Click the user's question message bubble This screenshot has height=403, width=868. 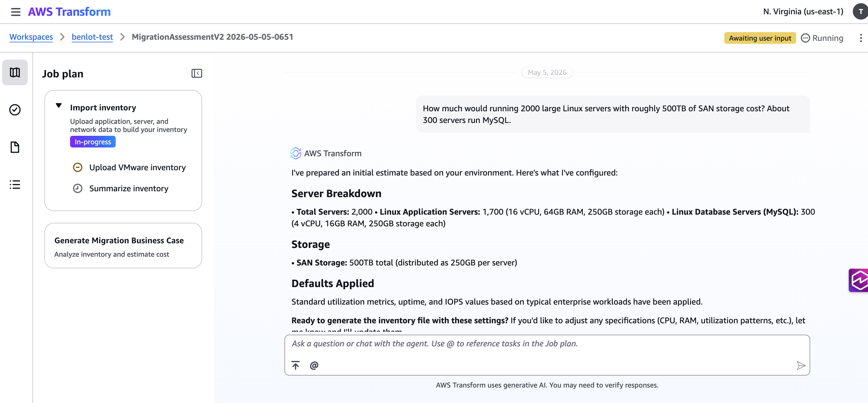coord(612,114)
